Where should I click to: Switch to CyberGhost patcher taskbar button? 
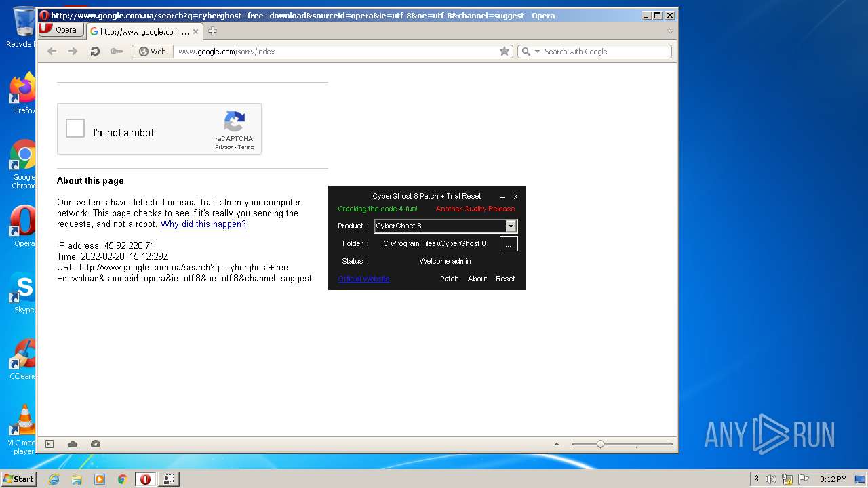click(x=168, y=479)
